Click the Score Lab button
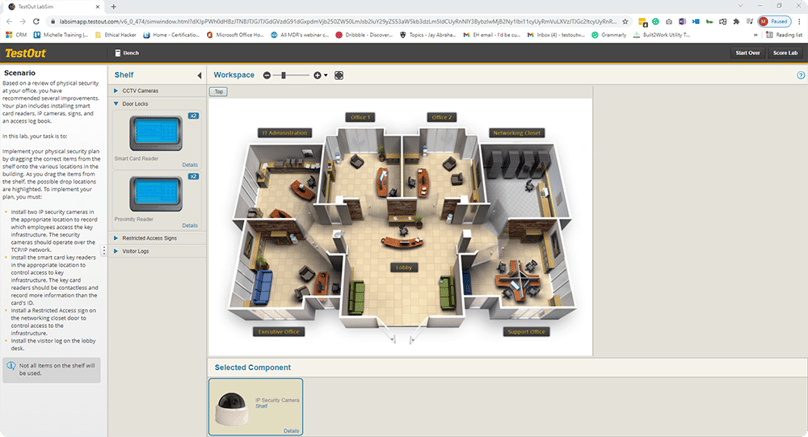Image resolution: width=808 pixels, height=437 pixels. pyautogui.click(x=785, y=53)
